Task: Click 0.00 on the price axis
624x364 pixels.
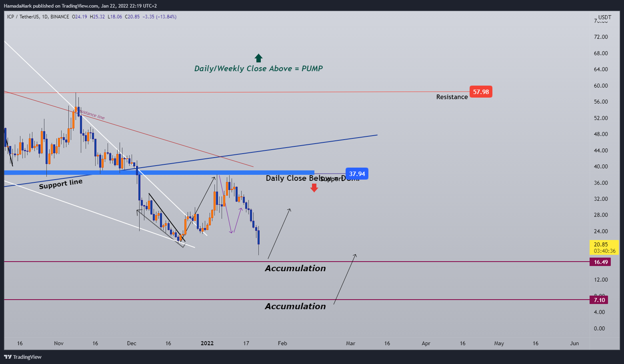Action: tap(599, 328)
